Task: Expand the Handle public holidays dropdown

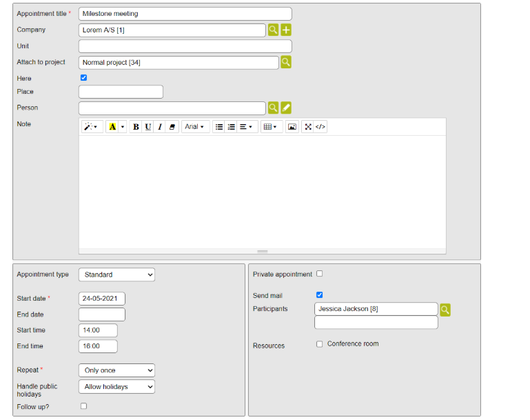Action: (x=116, y=387)
